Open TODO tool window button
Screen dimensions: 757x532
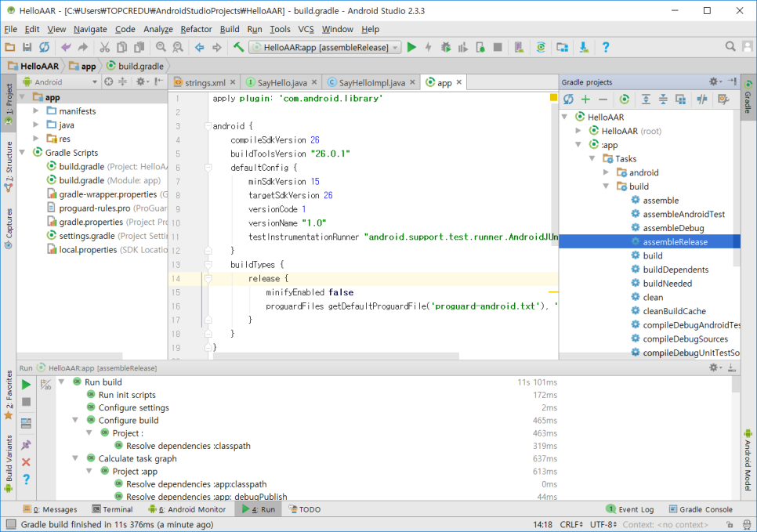click(x=304, y=509)
